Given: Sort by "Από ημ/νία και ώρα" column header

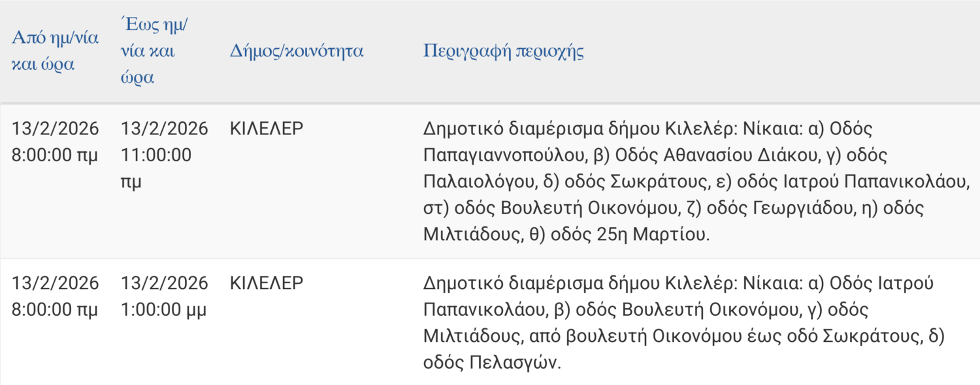Looking at the screenshot, I should [x=55, y=51].
